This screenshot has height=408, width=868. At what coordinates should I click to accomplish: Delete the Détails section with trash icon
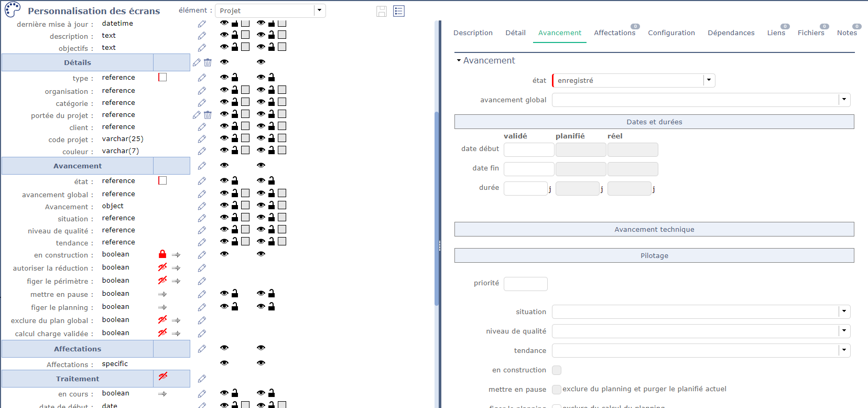point(208,62)
